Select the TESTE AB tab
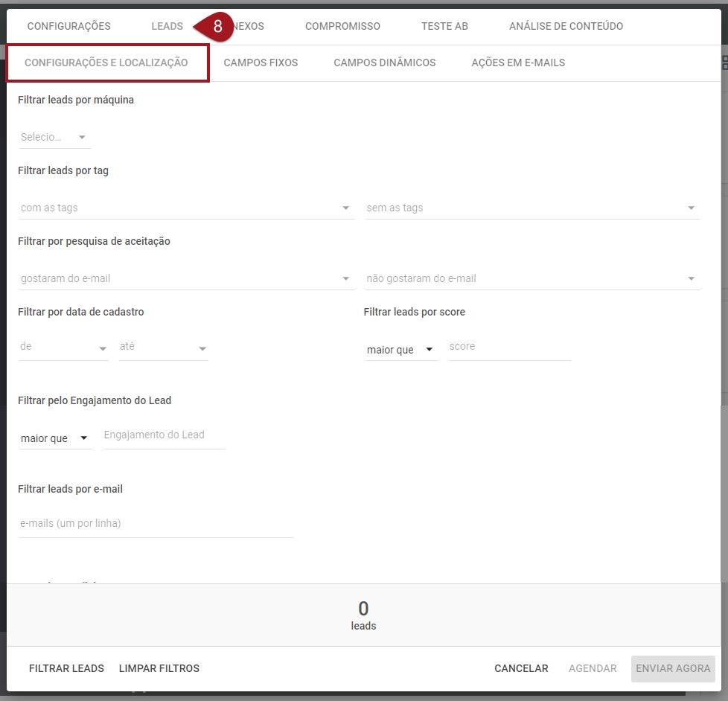 (444, 26)
